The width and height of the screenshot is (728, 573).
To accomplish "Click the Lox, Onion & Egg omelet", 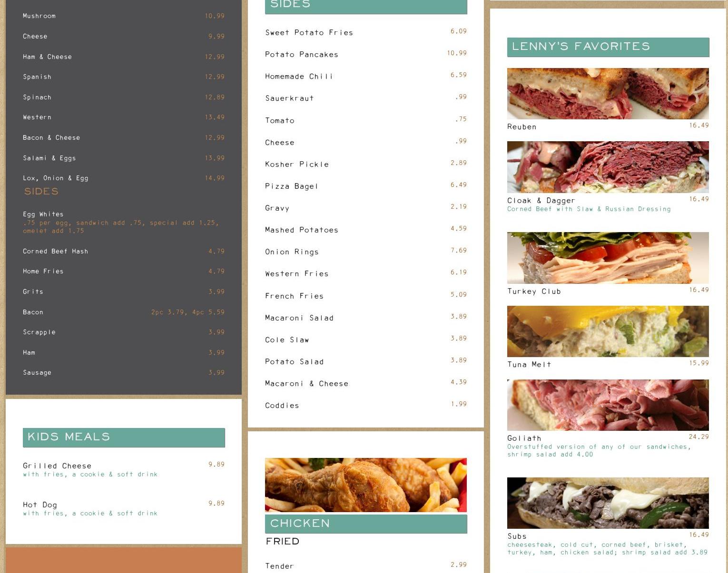I will (x=56, y=178).
